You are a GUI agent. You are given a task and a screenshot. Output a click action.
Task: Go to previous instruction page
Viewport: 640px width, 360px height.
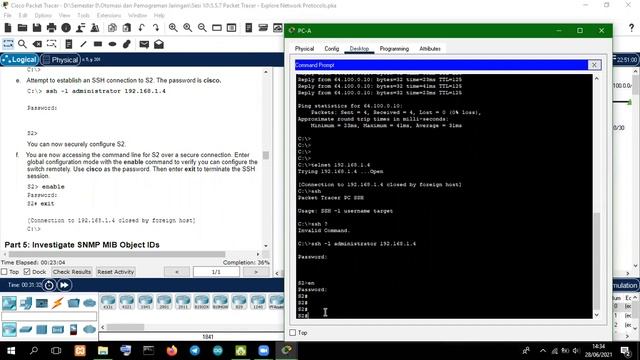tap(177, 272)
